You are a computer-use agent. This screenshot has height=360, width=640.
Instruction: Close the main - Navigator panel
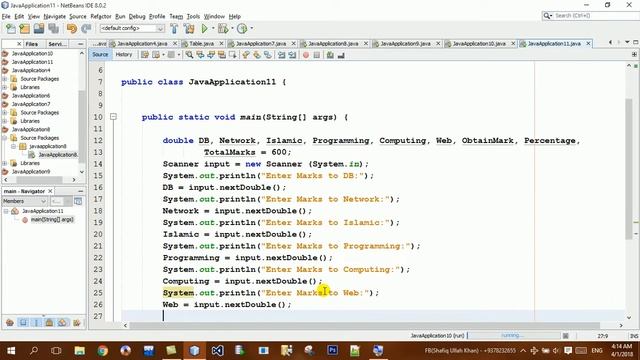pyautogui.click(x=50, y=191)
